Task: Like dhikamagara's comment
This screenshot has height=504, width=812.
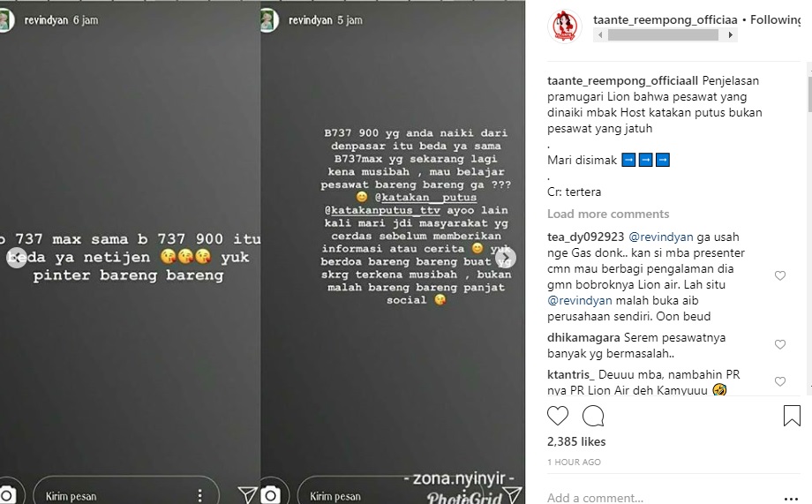Action: 780,344
